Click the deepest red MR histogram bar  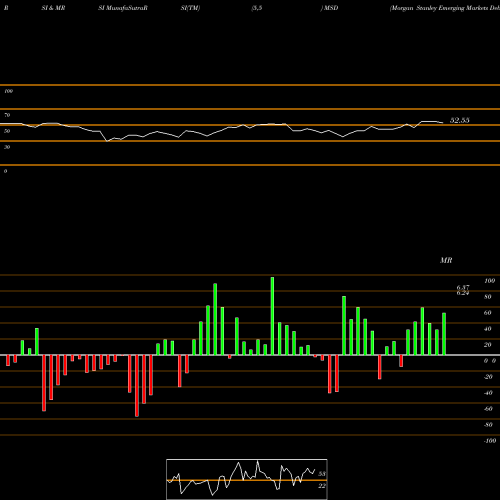(137, 386)
